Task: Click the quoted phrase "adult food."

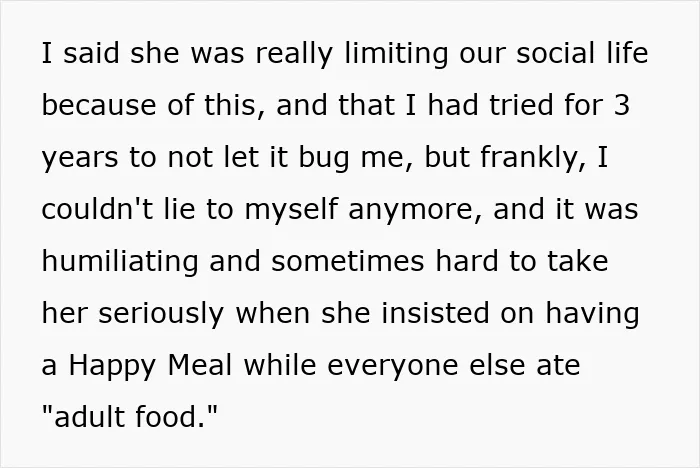Action: click(x=129, y=417)
